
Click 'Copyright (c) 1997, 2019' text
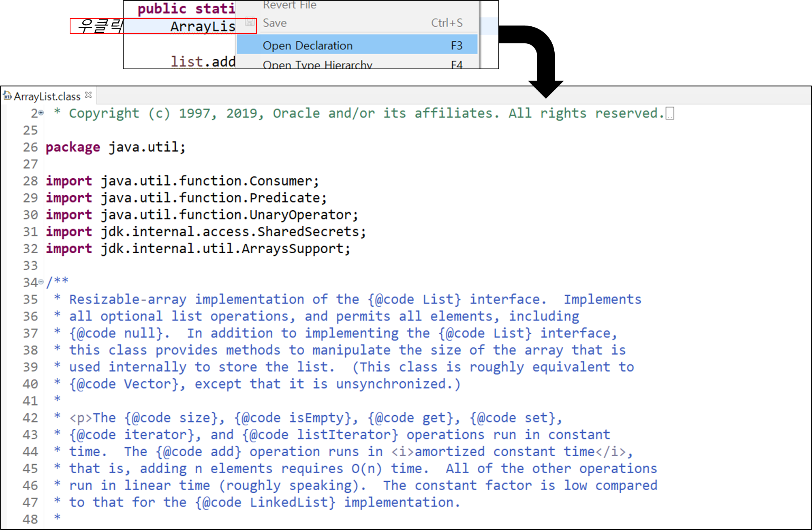[163, 113]
